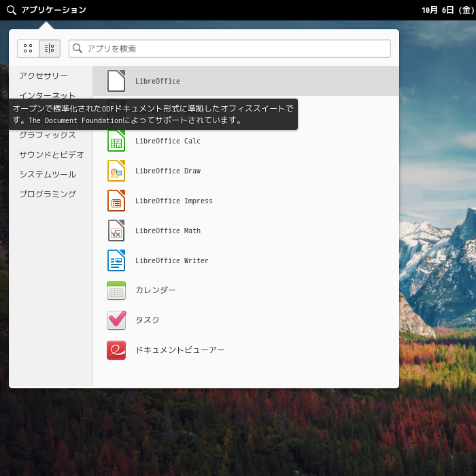Switch to grid view mode
This screenshot has width=476, height=476.
tap(28, 48)
